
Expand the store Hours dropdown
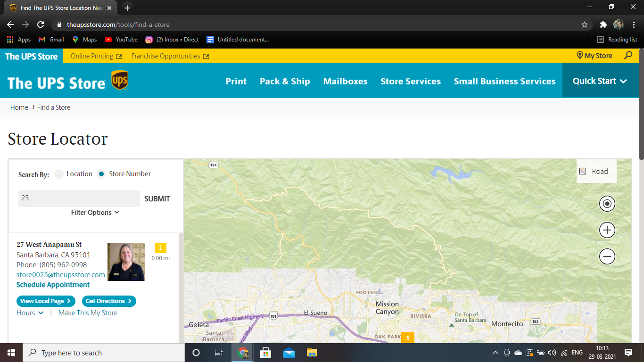[x=30, y=313]
